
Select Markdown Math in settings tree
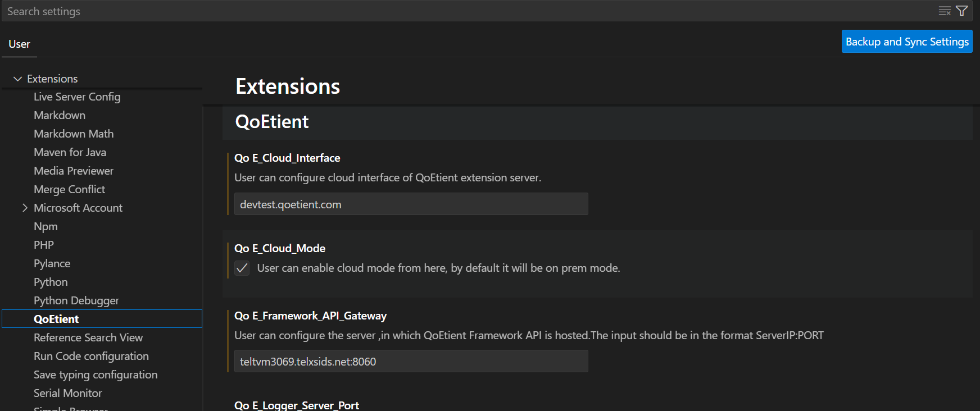[x=74, y=134]
